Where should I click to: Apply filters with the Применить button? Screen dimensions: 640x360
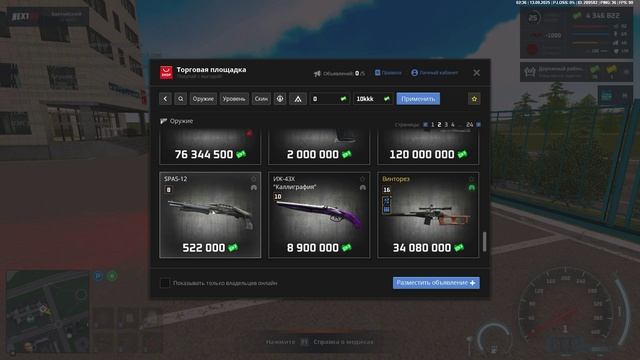(x=418, y=99)
